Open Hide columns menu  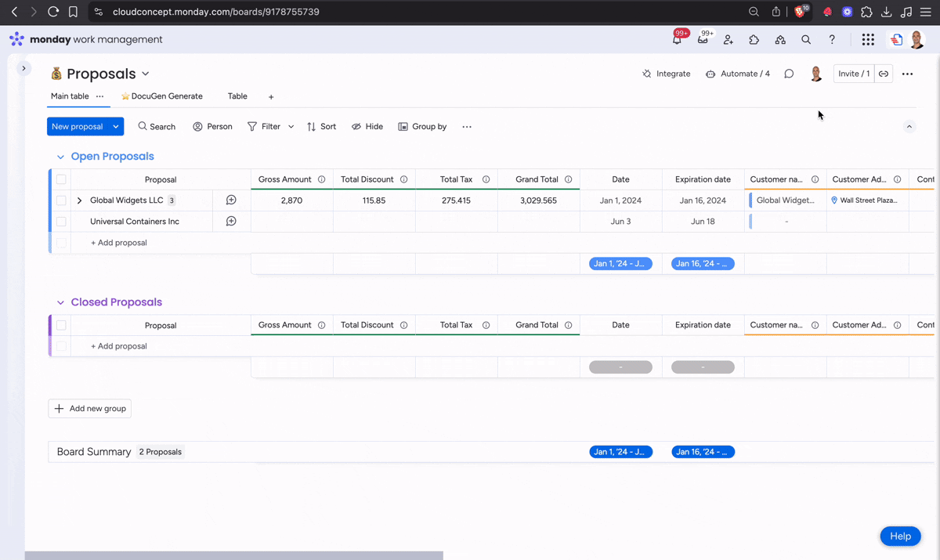coord(367,127)
